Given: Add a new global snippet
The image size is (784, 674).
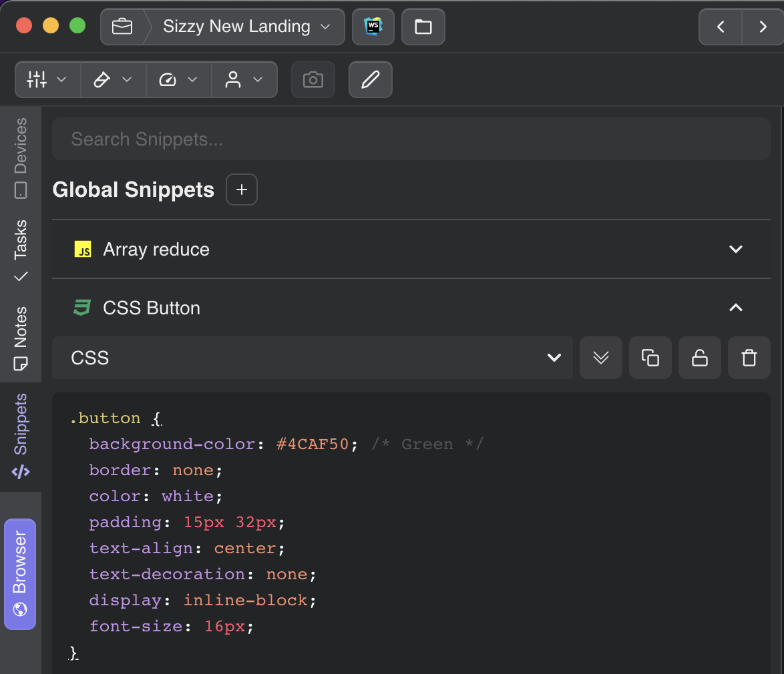Looking at the screenshot, I should click(242, 190).
